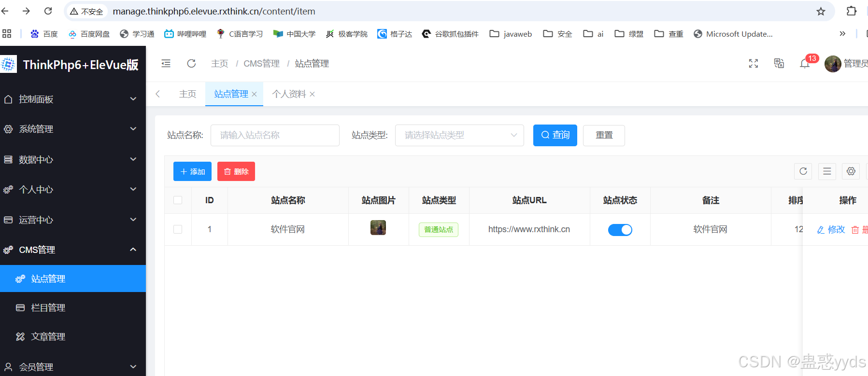This screenshot has width=868, height=376.
Task: Click the browser back arrow
Action: click(5, 11)
